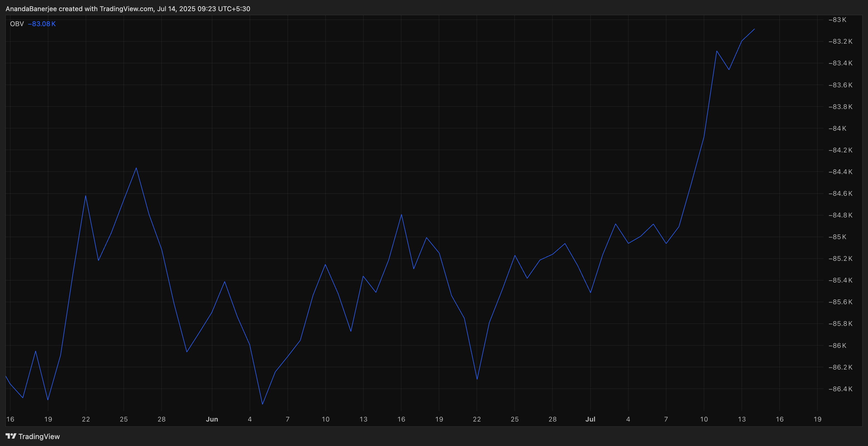This screenshot has height=446, width=868.
Task: Click date 19 at far right axis
Action: pos(817,419)
